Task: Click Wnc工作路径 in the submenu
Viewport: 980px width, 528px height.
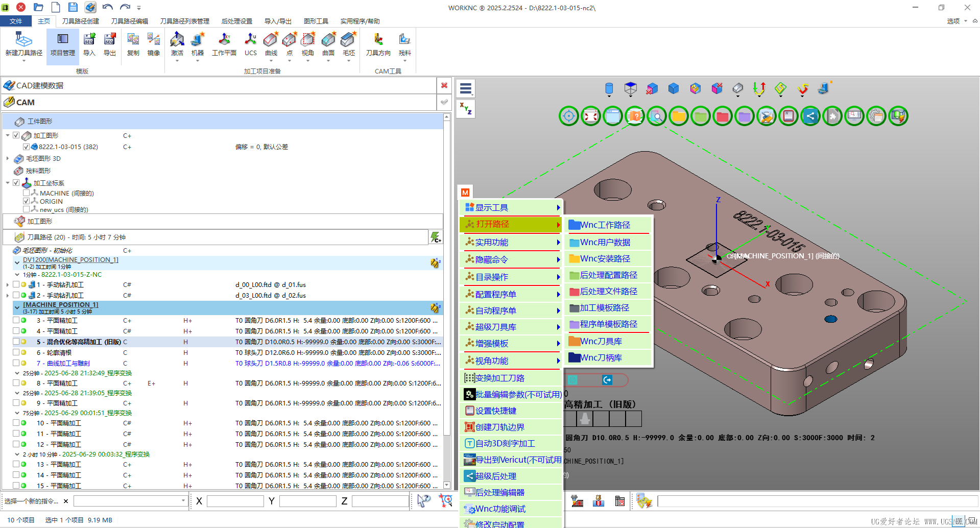Action: point(608,225)
